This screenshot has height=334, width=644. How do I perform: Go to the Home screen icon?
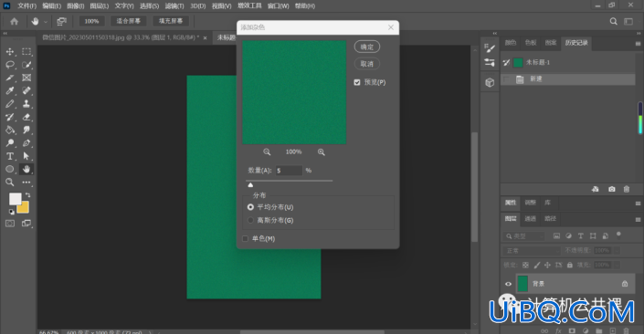pyautogui.click(x=15, y=21)
